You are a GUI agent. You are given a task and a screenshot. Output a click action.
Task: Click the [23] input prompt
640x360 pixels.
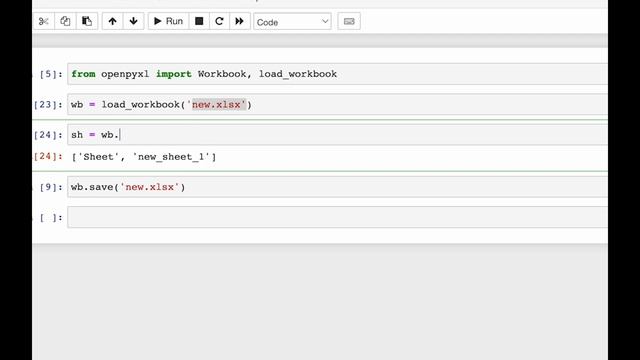coord(48,105)
